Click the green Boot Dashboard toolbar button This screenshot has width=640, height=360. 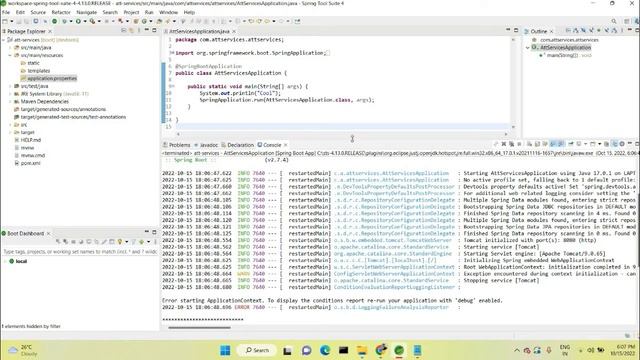coord(54,21)
